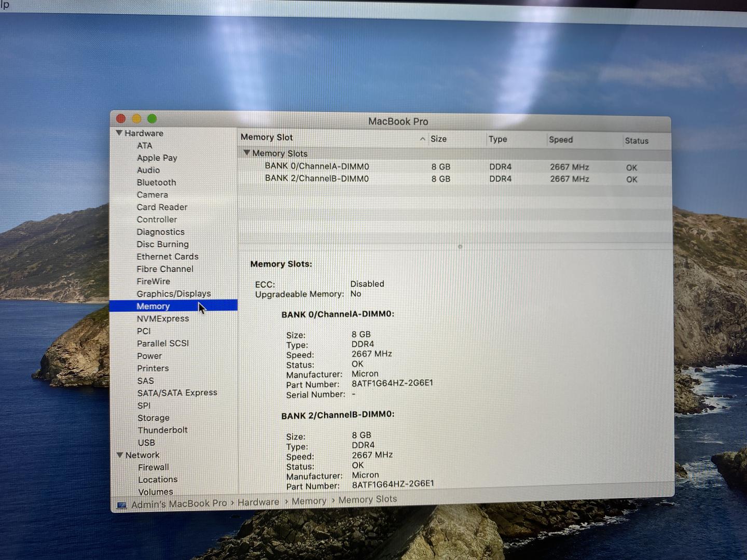Select Printers in the sidebar

pyautogui.click(x=153, y=369)
